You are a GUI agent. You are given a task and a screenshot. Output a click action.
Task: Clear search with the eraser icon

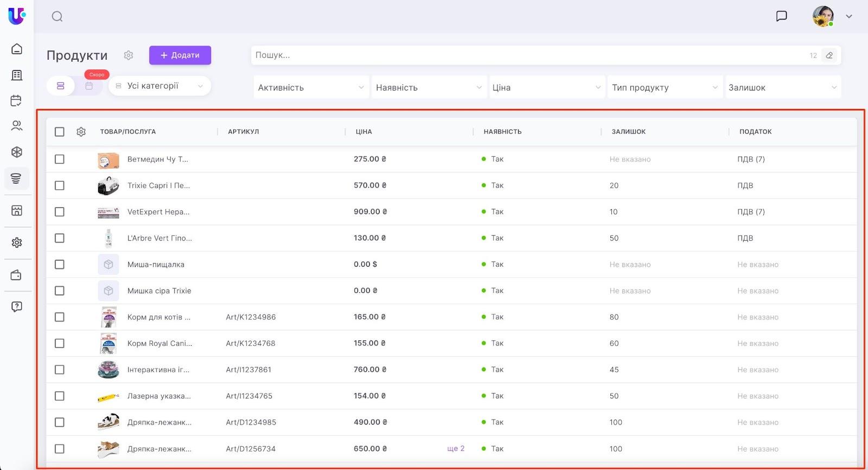point(829,55)
